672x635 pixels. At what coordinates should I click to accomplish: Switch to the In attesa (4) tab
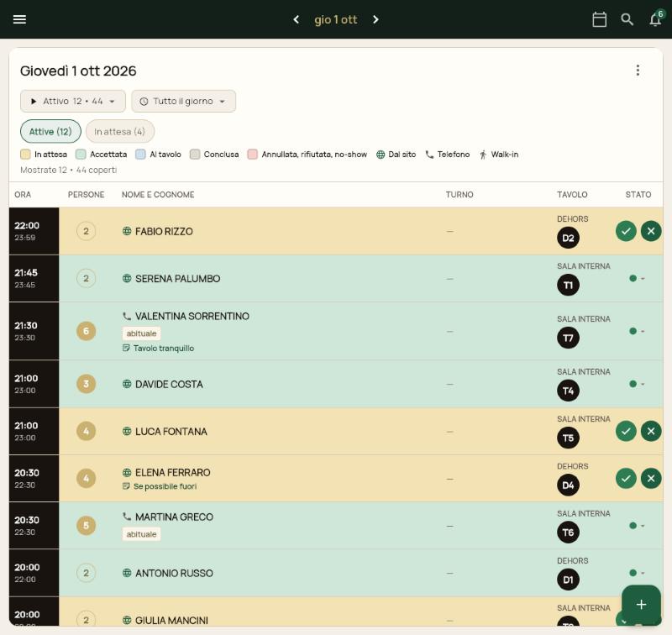tap(120, 132)
